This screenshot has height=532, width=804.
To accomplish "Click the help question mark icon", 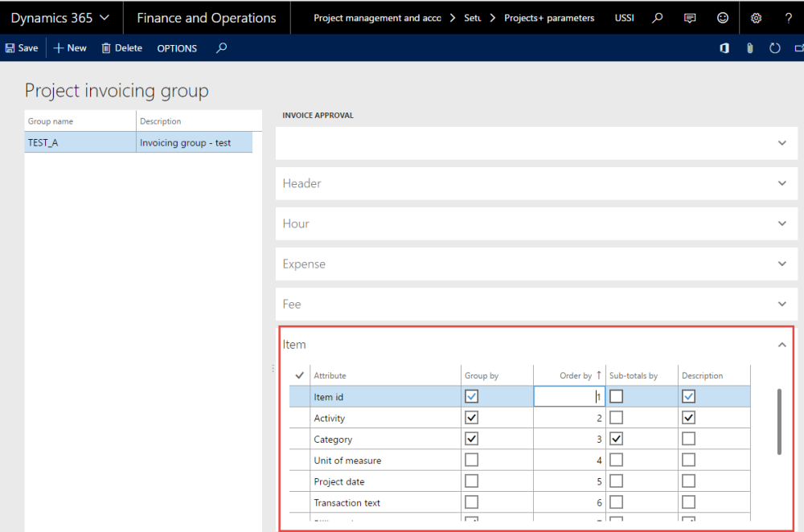I will point(787,17).
